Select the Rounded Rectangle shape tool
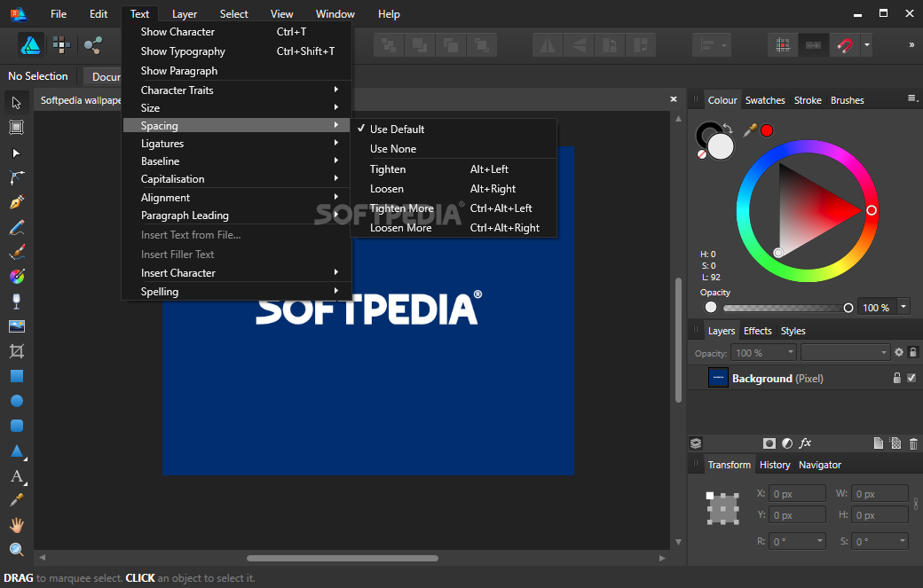923x588 pixels. click(17, 426)
